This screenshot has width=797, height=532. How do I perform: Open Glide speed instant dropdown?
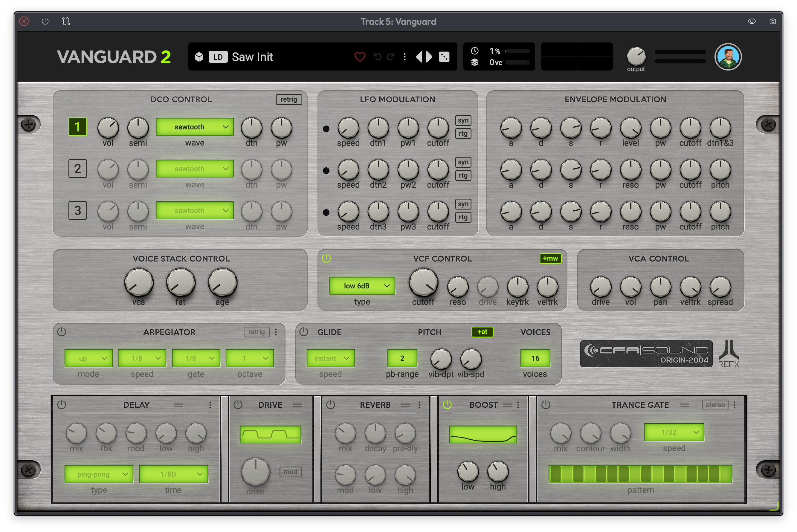tap(330, 358)
